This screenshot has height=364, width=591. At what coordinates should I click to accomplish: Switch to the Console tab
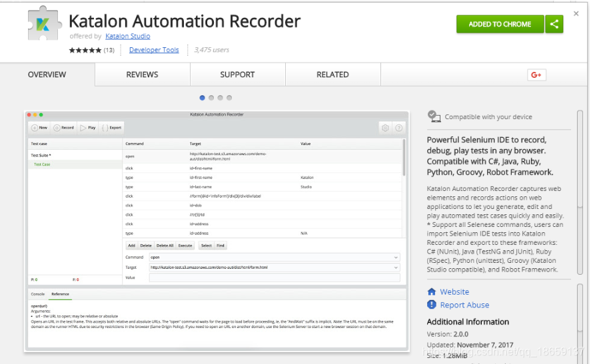pos(38,294)
